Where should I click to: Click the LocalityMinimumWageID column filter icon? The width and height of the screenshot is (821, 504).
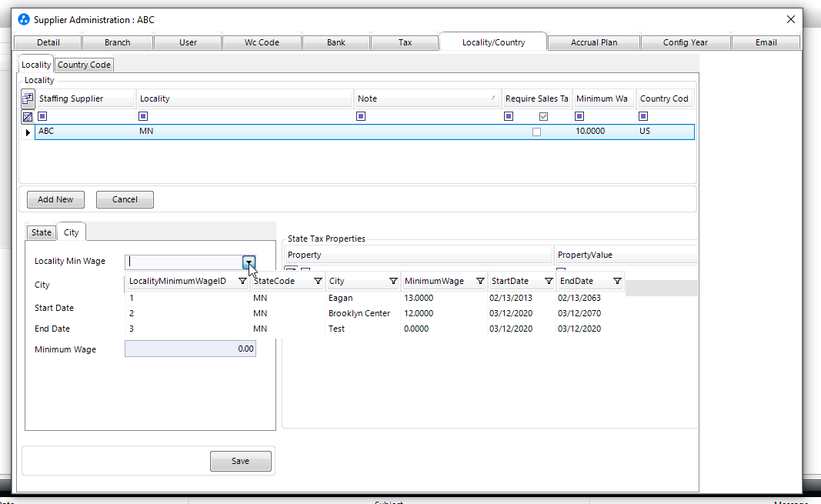pos(242,282)
